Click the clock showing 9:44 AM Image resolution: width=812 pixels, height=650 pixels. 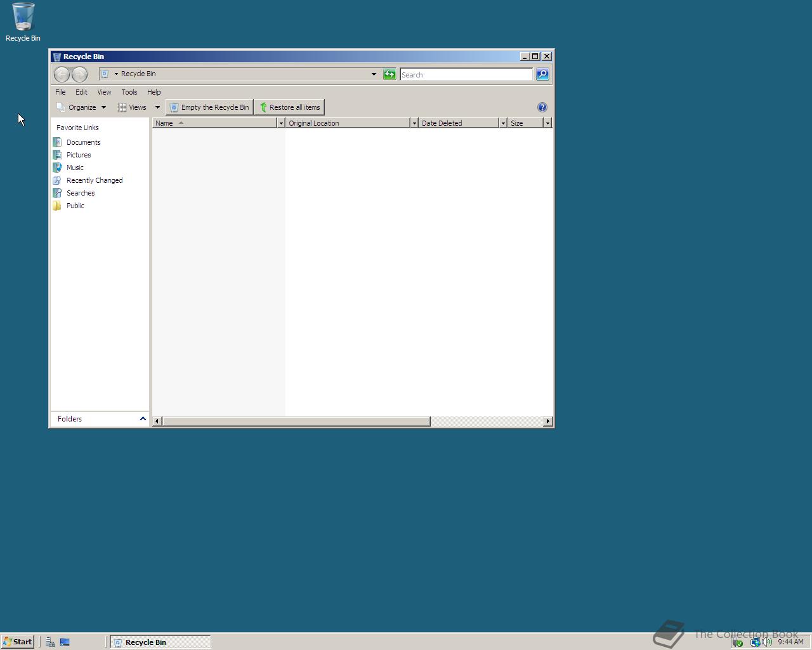click(x=790, y=642)
